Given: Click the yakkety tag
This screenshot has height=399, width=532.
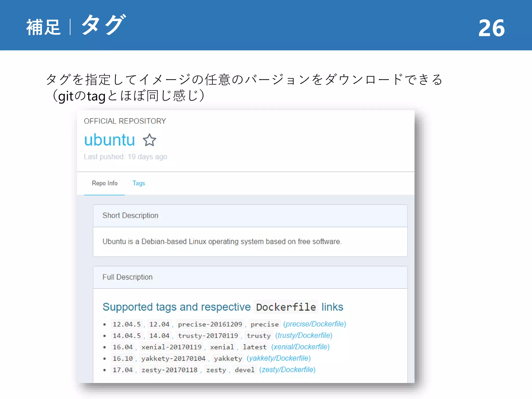Looking at the screenshot, I should (228, 358).
